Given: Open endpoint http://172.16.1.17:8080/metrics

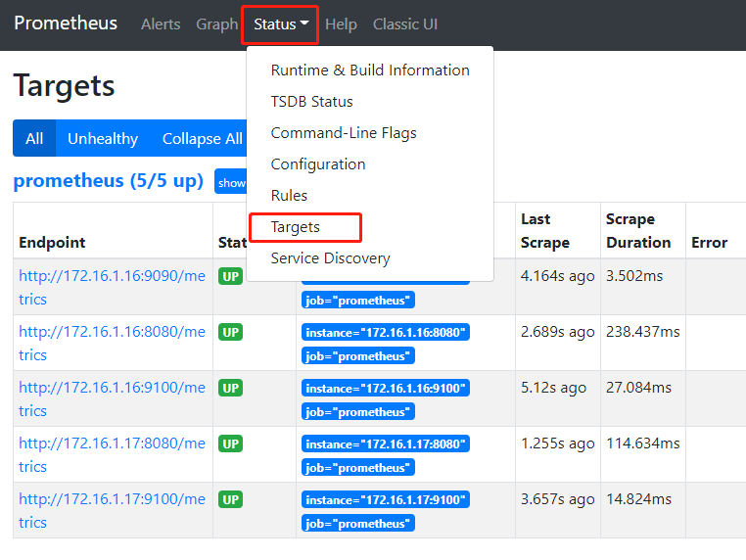Looking at the screenshot, I should coord(112,454).
